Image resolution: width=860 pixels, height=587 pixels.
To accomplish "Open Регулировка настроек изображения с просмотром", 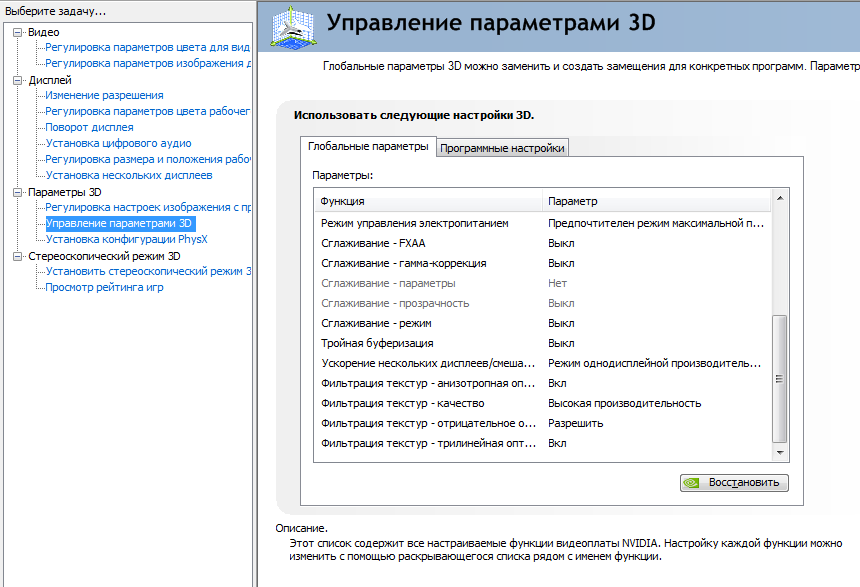I will tap(148, 207).
